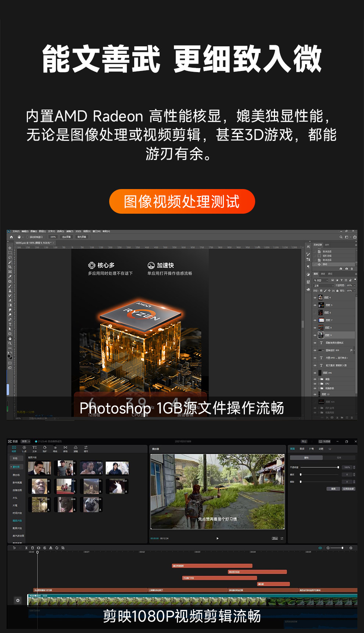Switch to 通道 tab in Layers panel

click(x=323, y=274)
